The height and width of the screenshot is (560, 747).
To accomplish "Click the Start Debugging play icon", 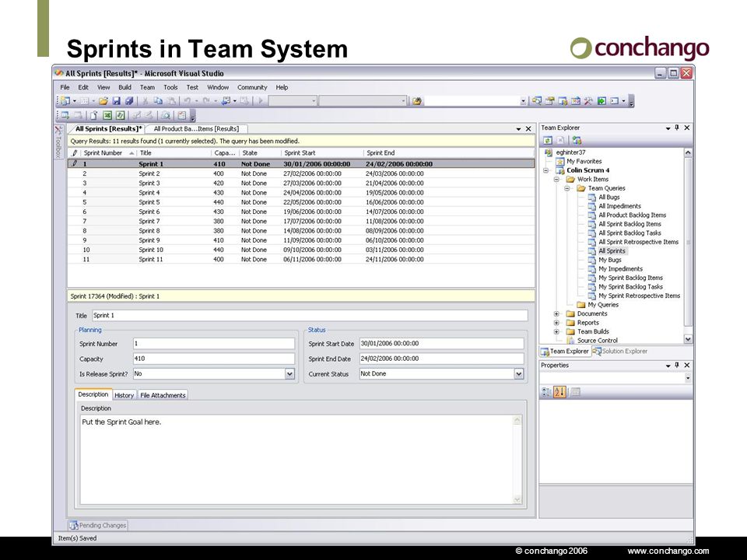I will pyautogui.click(x=260, y=101).
